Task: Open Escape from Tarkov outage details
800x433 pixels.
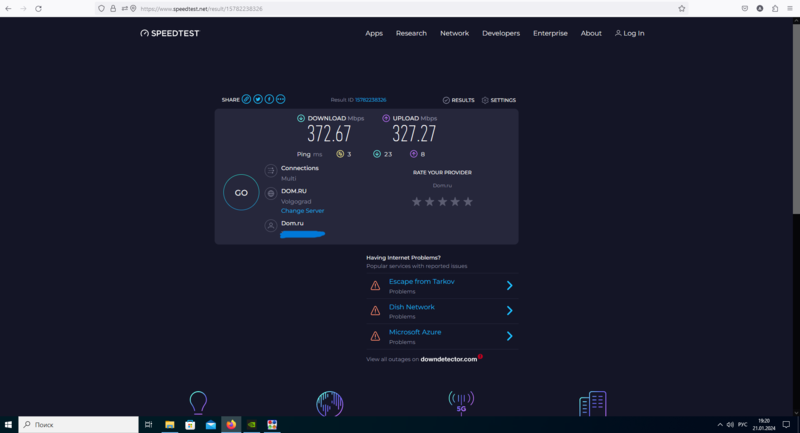Action: click(421, 282)
